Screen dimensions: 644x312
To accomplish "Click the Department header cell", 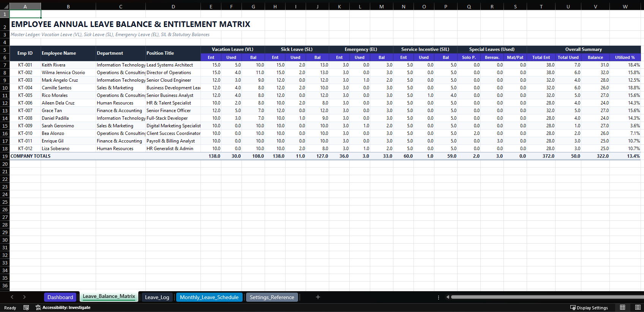I will [121, 53].
